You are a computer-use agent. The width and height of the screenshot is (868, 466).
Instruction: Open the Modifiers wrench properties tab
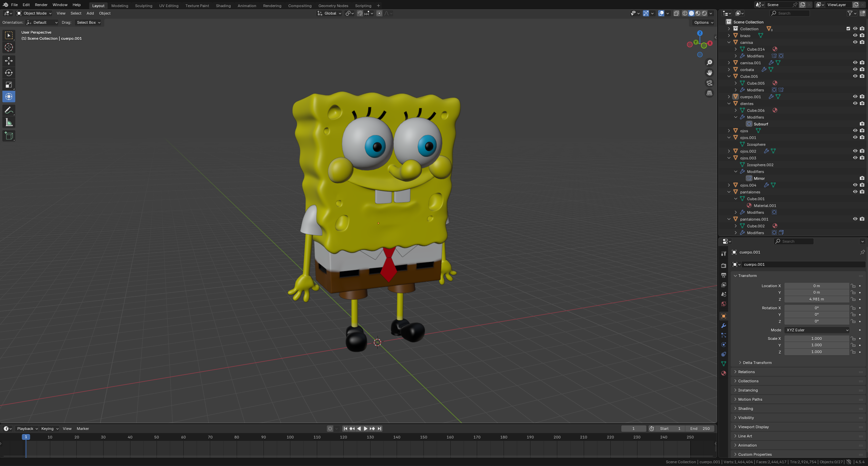(x=724, y=326)
